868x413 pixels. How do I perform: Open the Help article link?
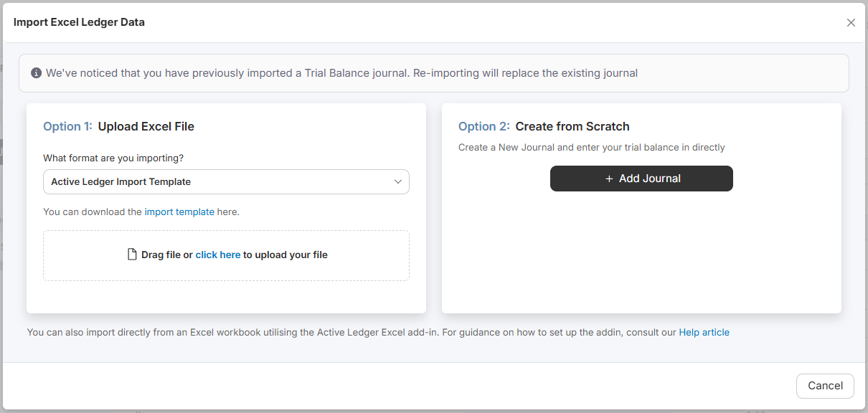point(704,333)
